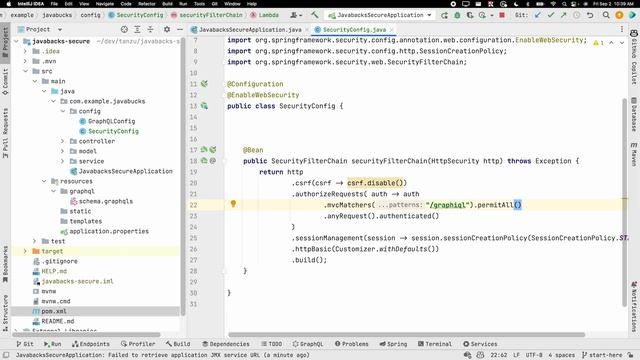Click Git Rollback undo icon
The width and height of the screenshot is (640, 360).
pos(590,15)
